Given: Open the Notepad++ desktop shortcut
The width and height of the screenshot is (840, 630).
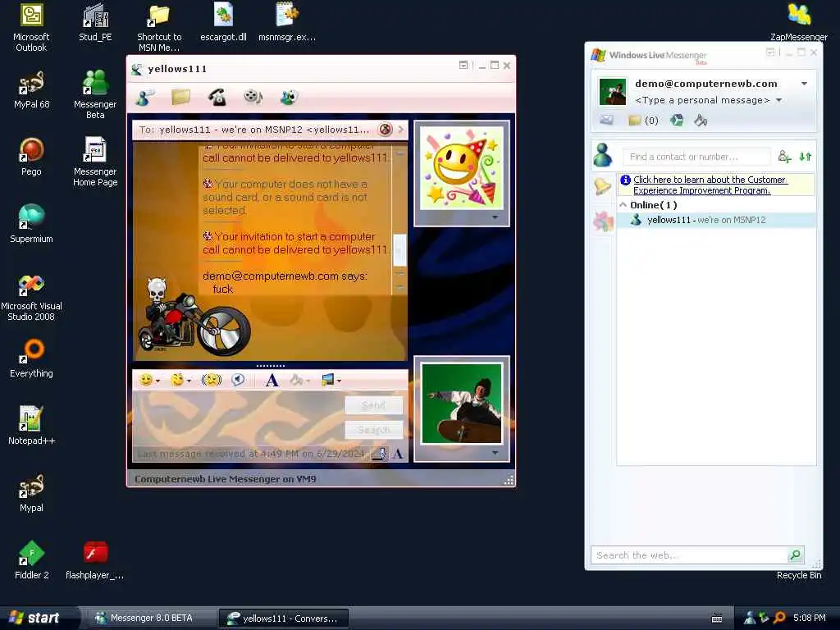Looking at the screenshot, I should (x=31, y=426).
